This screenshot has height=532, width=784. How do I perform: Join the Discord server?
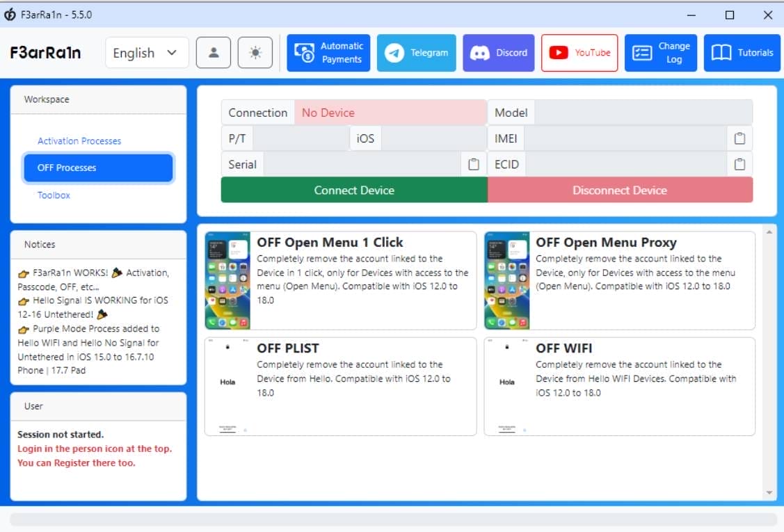[x=498, y=52]
